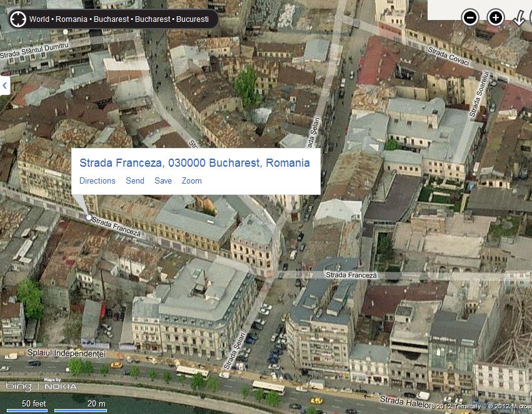This screenshot has height=414, width=532.
Task: Click the Bing logo
Action: (19, 387)
